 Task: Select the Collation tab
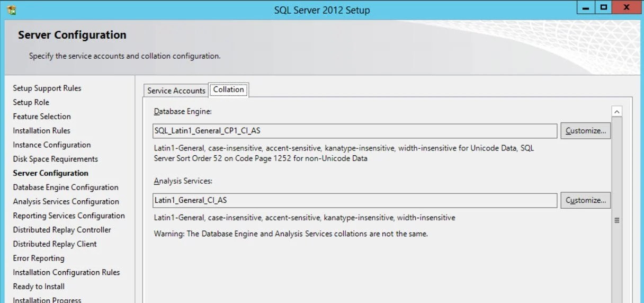pyautogui.click(x=229, y=90)
